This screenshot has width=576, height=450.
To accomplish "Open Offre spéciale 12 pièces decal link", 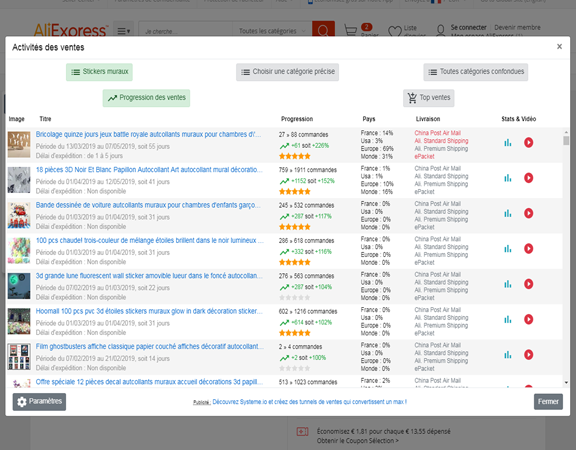I will point(149,382).
